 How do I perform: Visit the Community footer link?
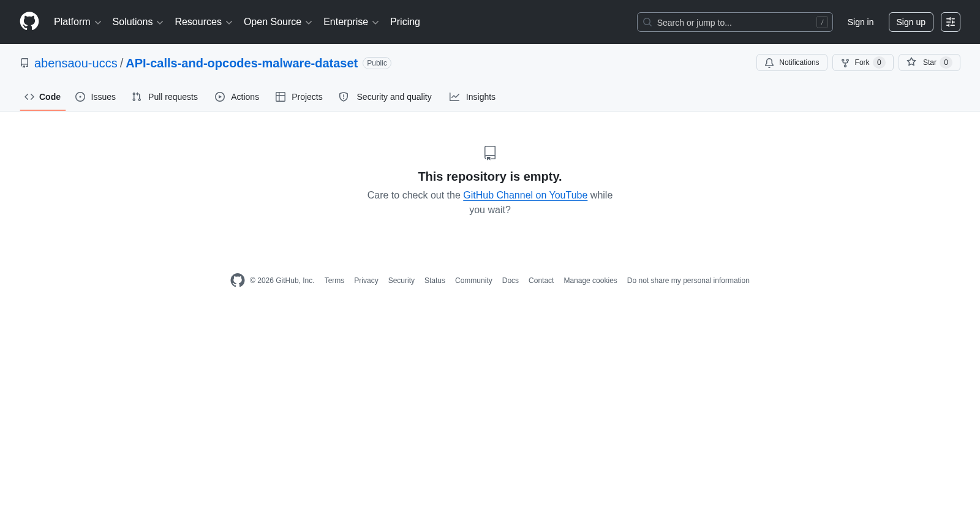point(473,281)
